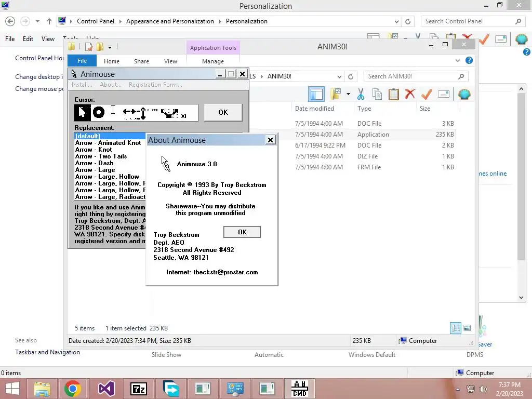Click the Application Tools contextual tab header
The width and height of the screenshot is (532, 399).
[x=213, y=48]
